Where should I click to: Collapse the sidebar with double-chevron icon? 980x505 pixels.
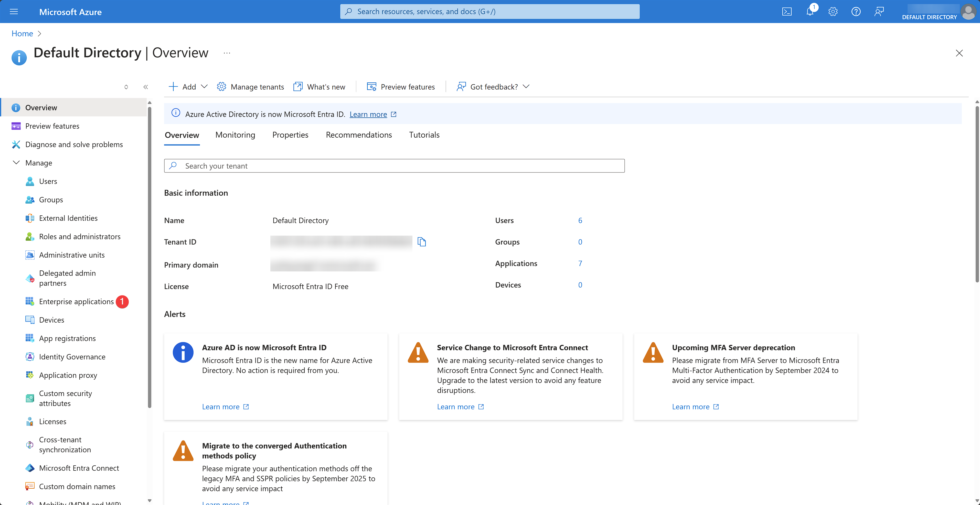[145, 87]
